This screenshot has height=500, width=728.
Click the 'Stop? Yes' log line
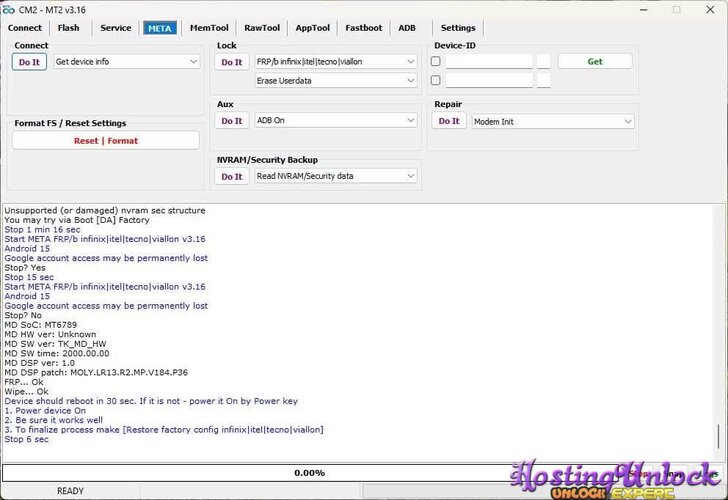tap(25, 268)
